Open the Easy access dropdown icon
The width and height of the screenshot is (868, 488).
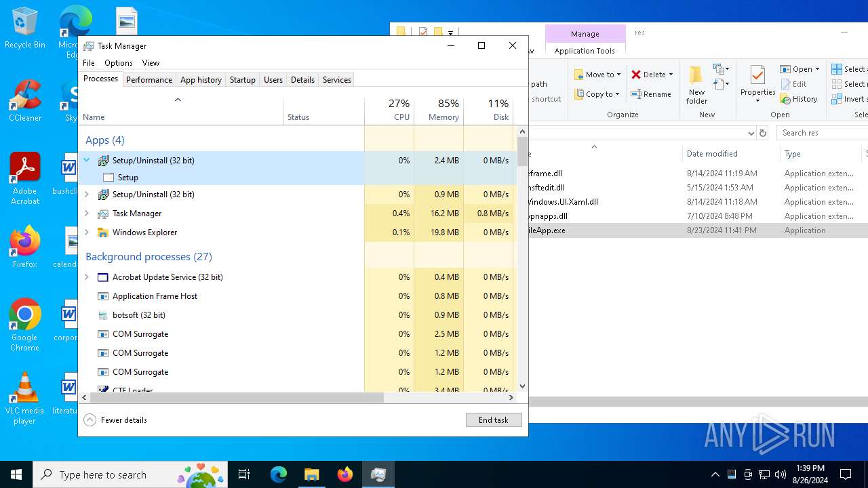point(721,84)
